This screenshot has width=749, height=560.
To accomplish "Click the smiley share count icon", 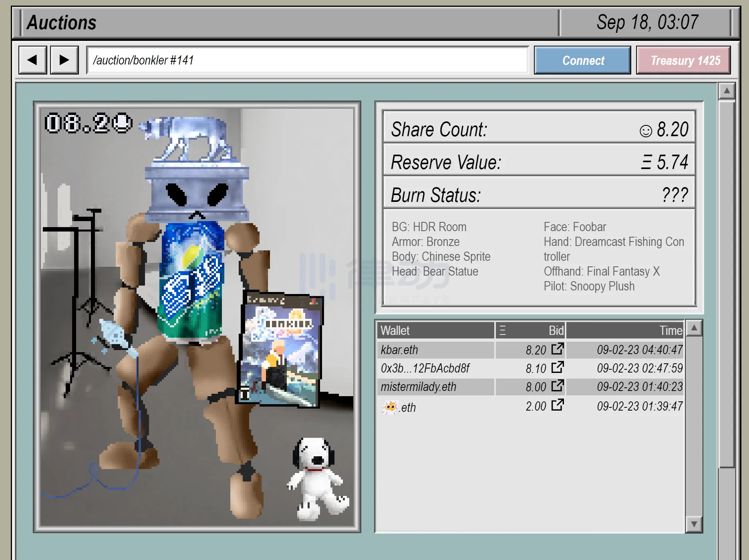I will (646, 131).
